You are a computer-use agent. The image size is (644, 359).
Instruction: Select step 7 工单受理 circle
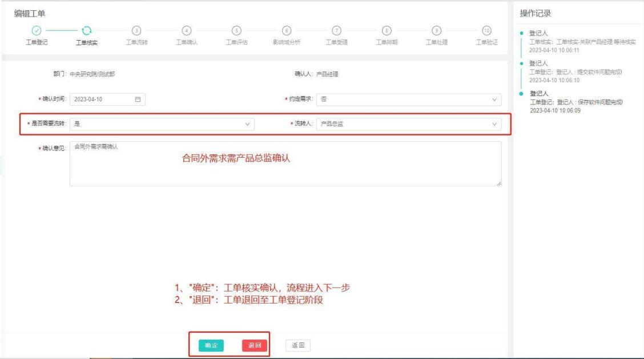337,30
